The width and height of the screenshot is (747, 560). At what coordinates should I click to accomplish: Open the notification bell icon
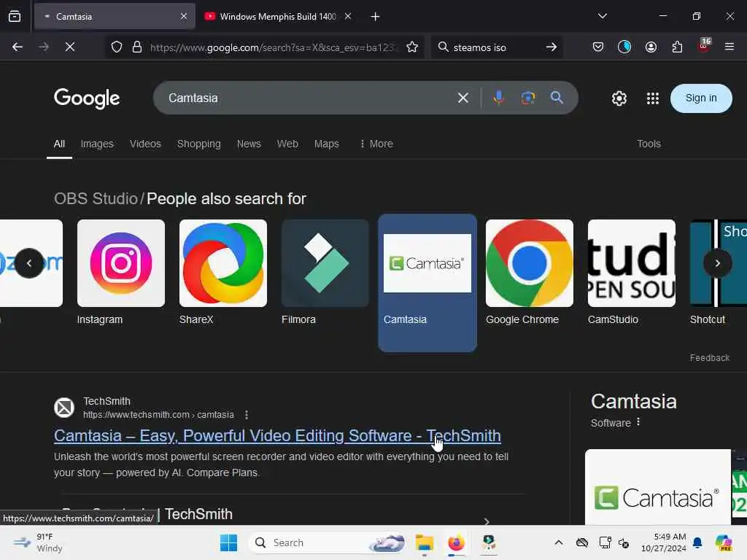coord(697,542)
